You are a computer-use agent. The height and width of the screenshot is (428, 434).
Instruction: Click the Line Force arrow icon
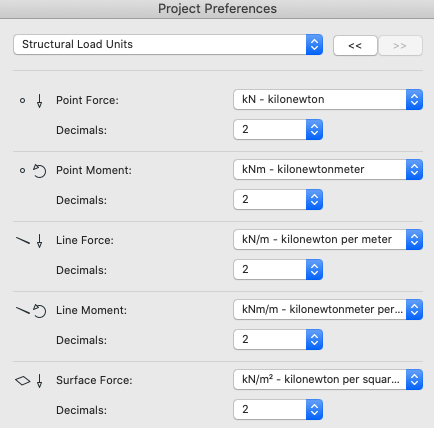pyautogui.click(x=39, y=241)
